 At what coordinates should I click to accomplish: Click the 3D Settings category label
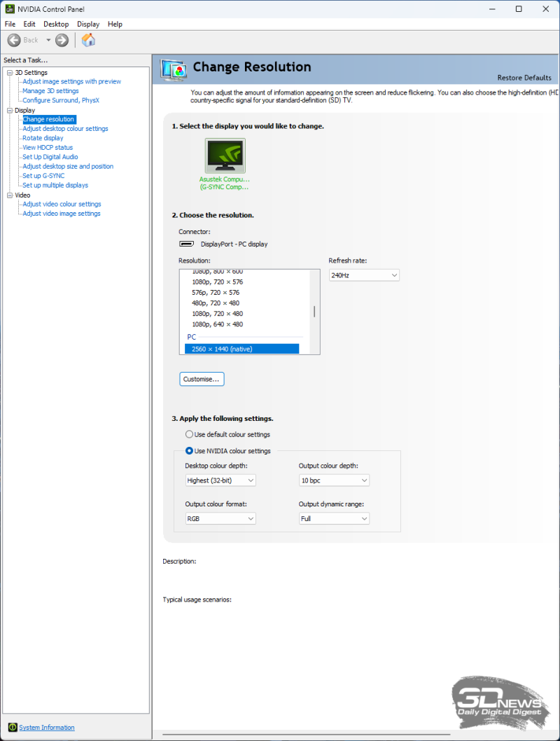coord(31,73)
